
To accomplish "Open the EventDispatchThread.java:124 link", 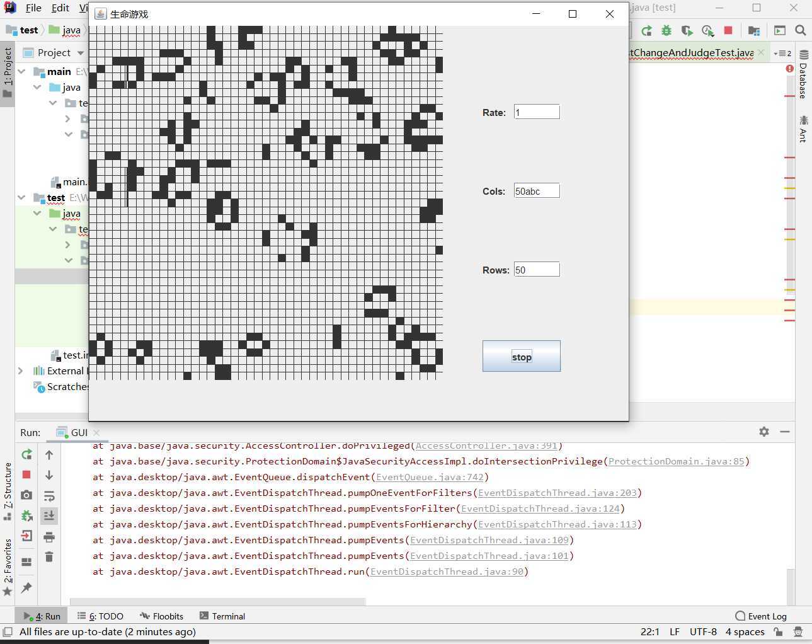I will point(540,509).
